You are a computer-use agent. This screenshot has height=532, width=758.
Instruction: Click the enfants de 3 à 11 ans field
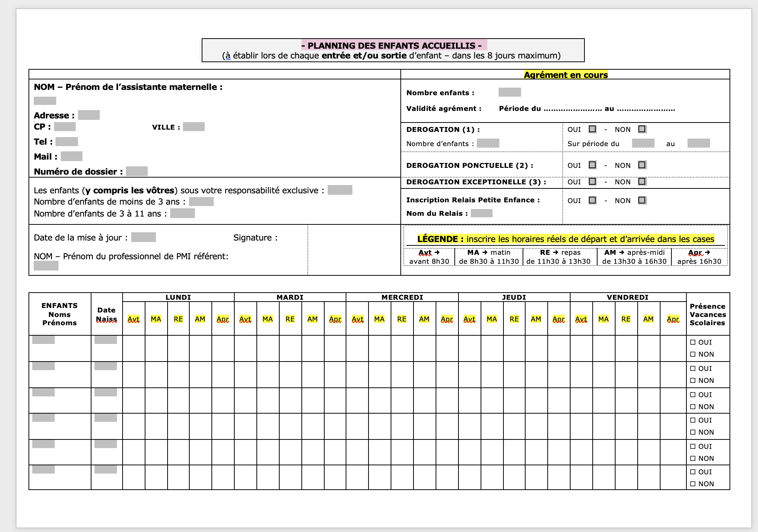(x=183, y=213)
